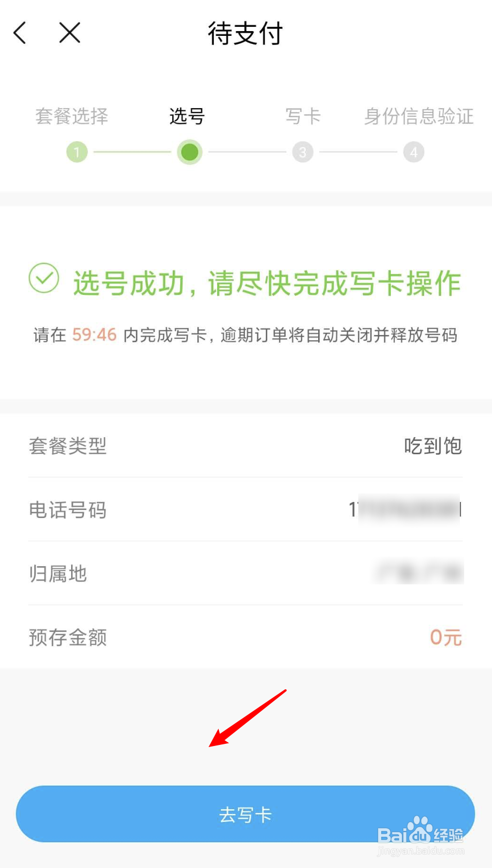Viewport: 492px width, 868px height.
Task: Tap the 待支付 page title
Action: [245, 34]
